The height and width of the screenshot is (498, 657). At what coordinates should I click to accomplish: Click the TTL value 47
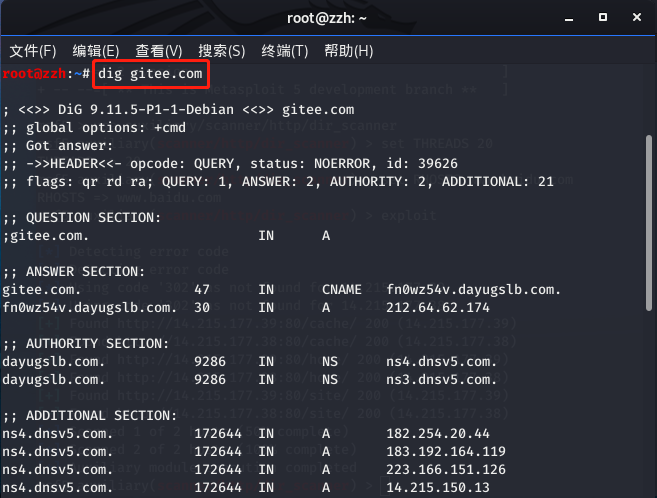click(x=202, y=290)
